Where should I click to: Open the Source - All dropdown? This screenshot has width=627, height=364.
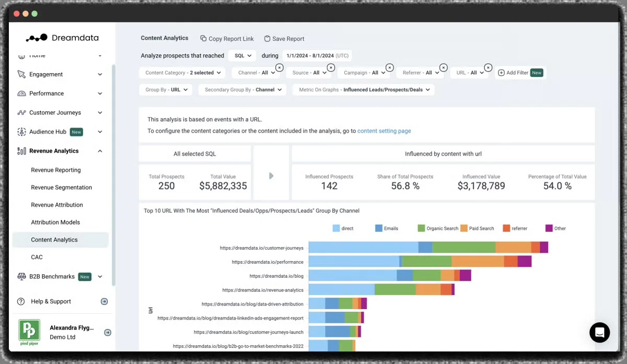tap(308, 73)
